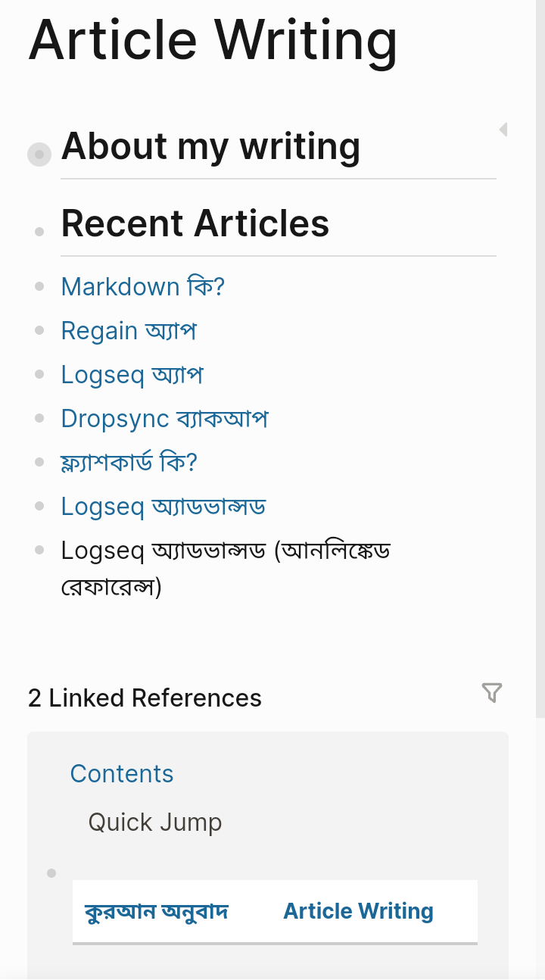Click bullet next to Dropsync ব্যাকআপ
This screenshot has height=980, width=545.
[39, 419]
